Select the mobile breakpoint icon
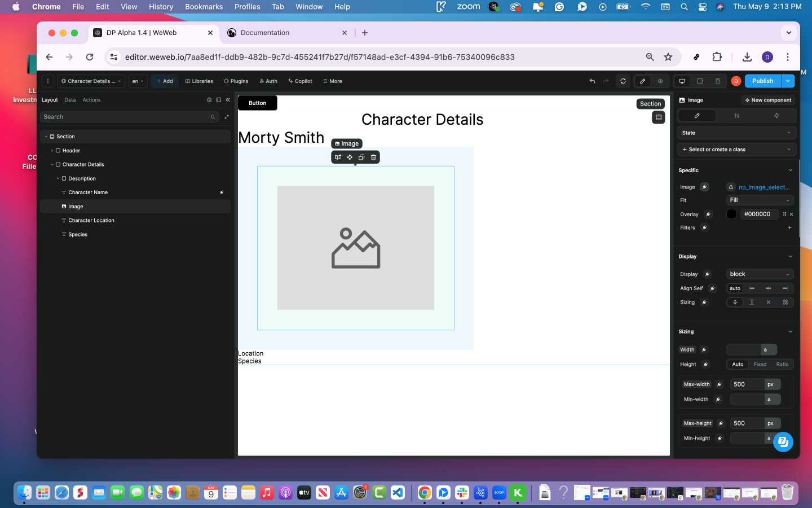 pyautogui.click(x=717, y=81)
